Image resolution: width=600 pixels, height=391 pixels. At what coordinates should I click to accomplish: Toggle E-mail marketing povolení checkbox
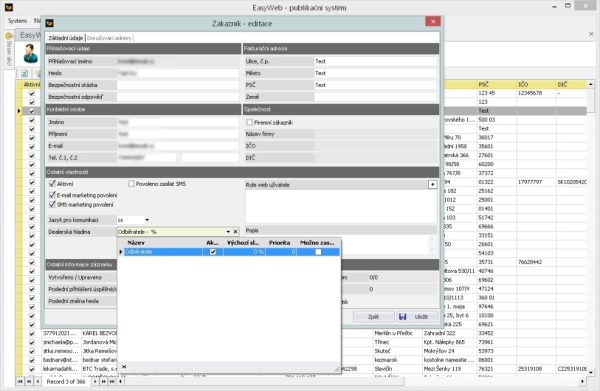(x=52, y=195)
